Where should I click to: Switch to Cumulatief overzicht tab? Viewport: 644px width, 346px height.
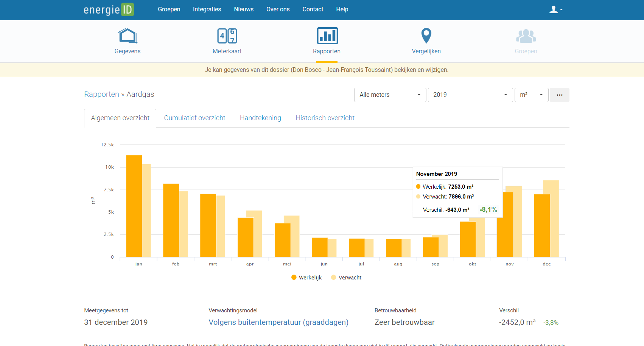(x=194, y=118)
